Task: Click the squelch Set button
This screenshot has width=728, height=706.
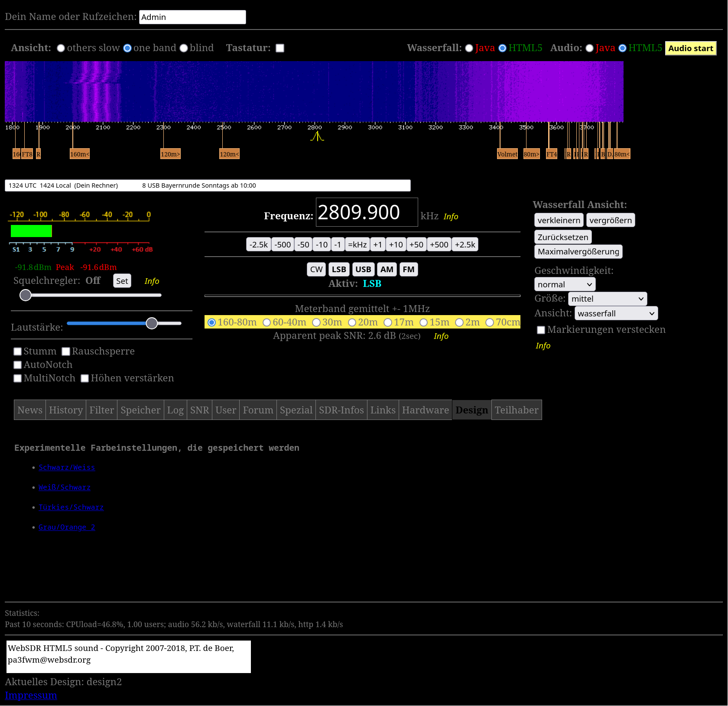Action: coord(122,281)
